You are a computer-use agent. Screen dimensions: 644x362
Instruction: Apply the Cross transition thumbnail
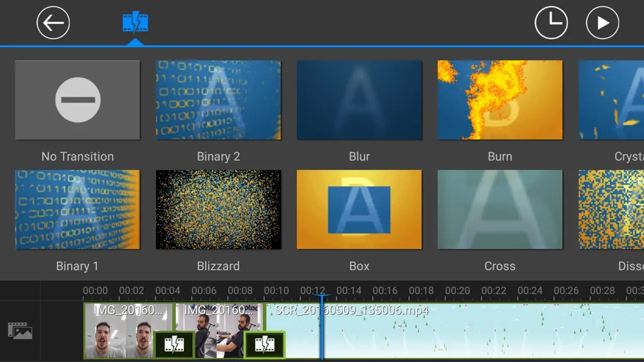point(500,209)
